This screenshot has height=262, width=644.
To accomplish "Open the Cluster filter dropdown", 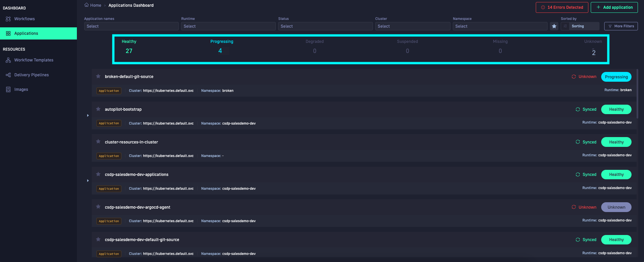I will [x=413, y=26].
